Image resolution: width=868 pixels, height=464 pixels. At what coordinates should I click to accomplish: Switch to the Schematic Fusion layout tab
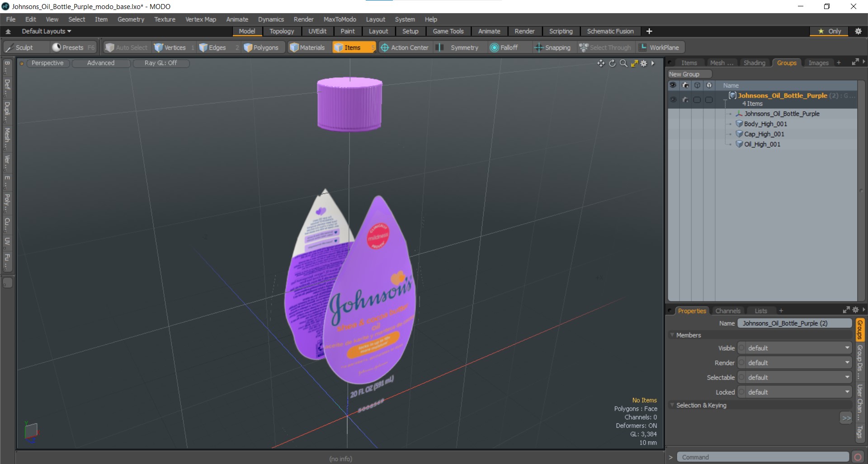click(x=610, y=31)
